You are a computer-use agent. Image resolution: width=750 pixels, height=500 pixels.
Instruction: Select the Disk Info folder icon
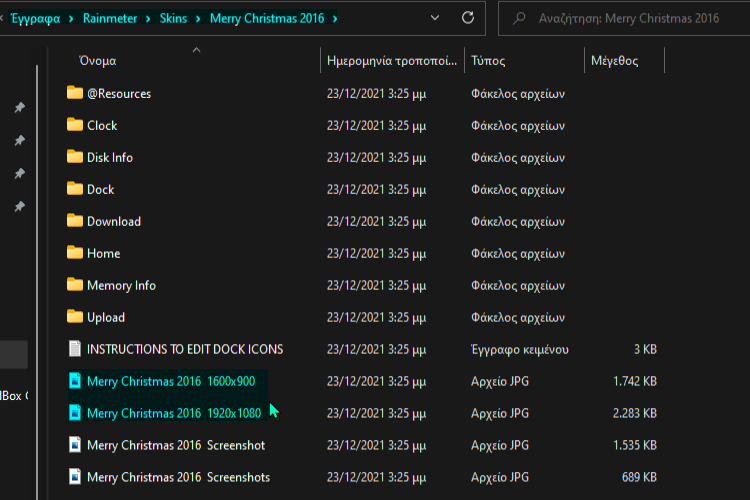(x=75, y=157)
